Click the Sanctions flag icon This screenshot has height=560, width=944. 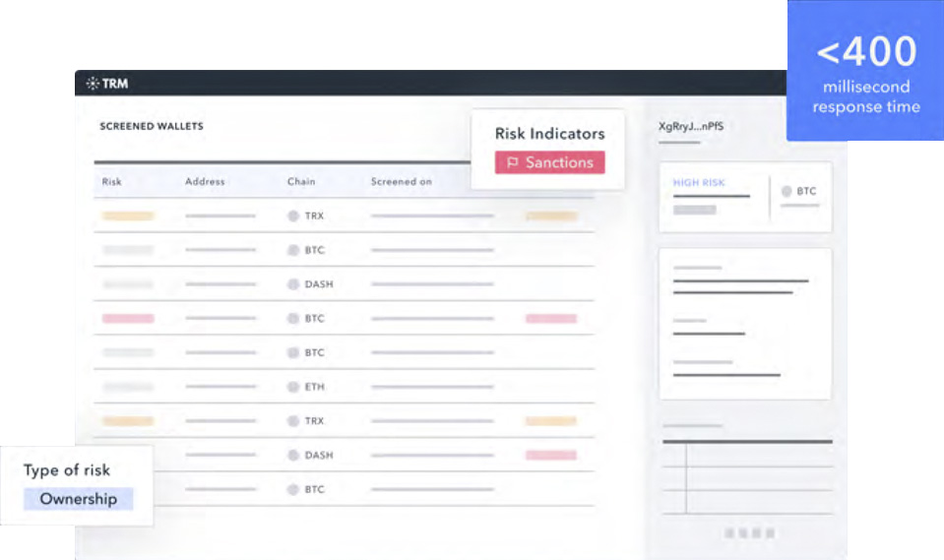click(512, 163)
